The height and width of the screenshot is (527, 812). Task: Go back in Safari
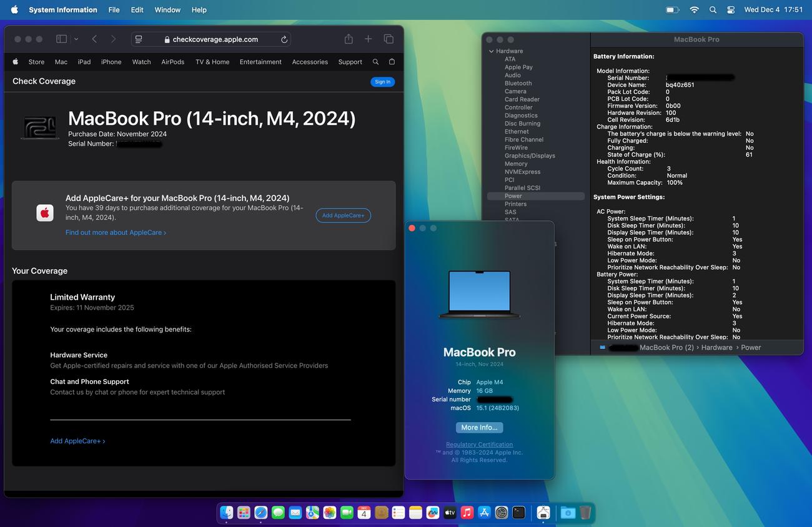point(94,39)
